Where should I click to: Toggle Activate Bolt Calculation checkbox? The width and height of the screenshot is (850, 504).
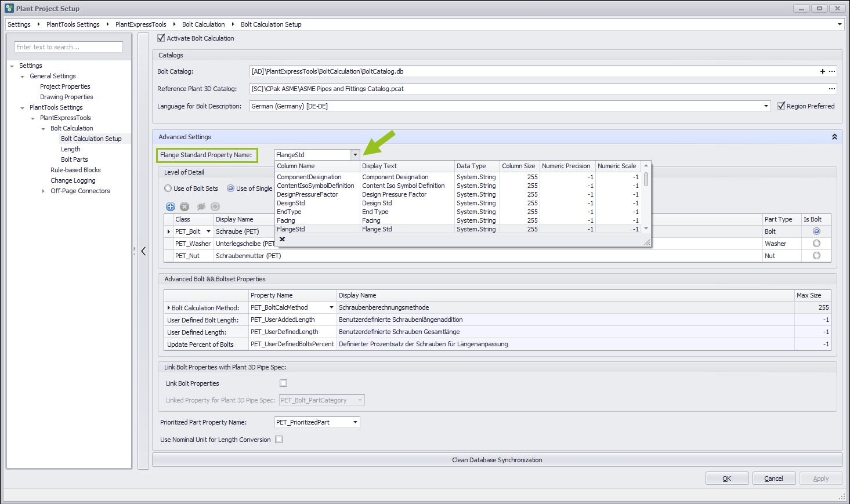[x=161, y=38]
